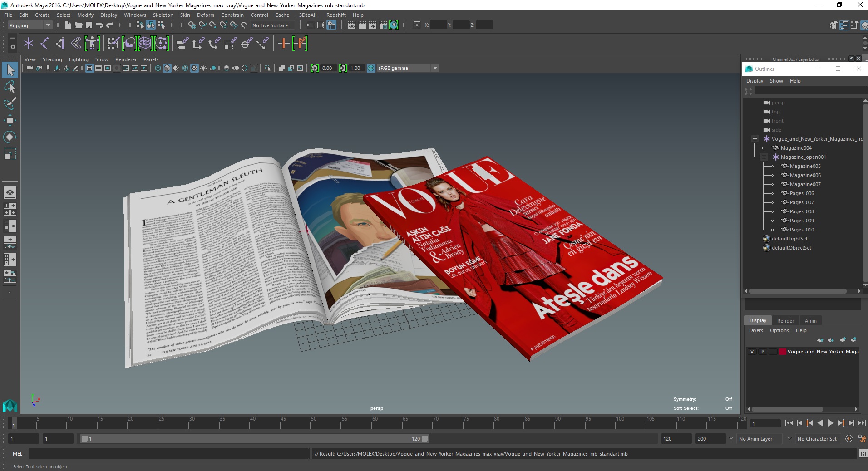Click the time range slider bar
This screenshot has width=868, height=471.
[254, 439]
